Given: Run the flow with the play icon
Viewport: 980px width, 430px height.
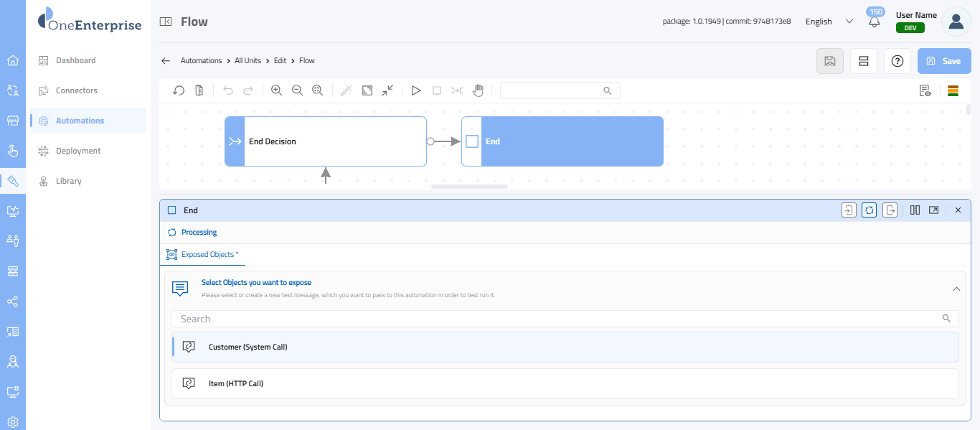Looking at the screenshot, I should pyautogui.click(x=415, y=90).
